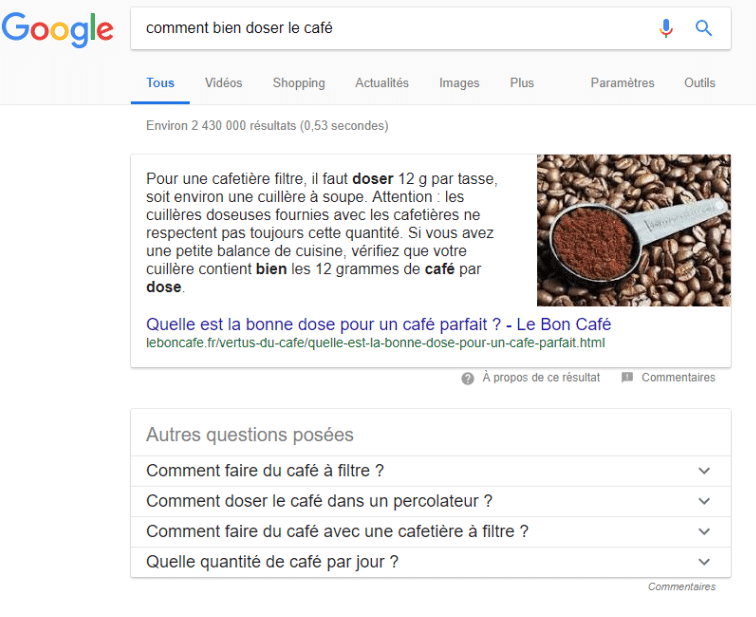The image size is (756, 617).
Task: Open the Plus menu
Action: point(522,83)
